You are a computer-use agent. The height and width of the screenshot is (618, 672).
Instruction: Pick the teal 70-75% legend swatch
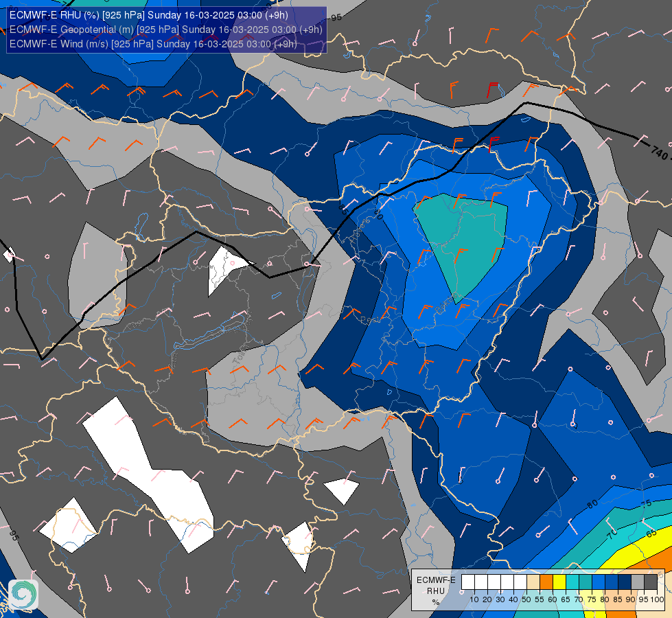(586, 582)
